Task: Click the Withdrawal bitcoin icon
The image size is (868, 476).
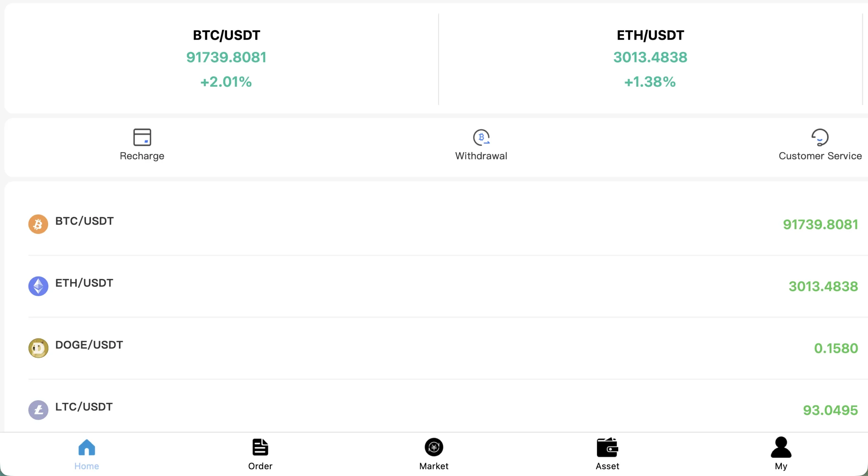Action: pos(481,137)
